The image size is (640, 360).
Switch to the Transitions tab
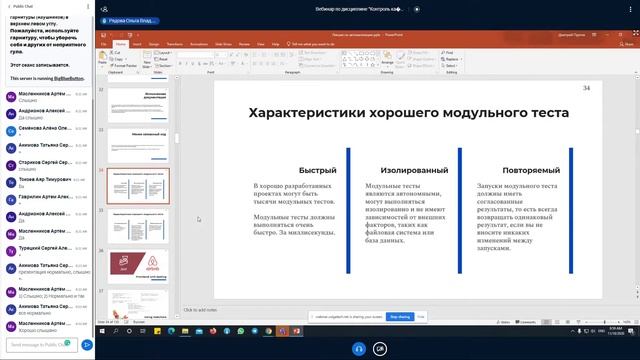click(175, 44)
